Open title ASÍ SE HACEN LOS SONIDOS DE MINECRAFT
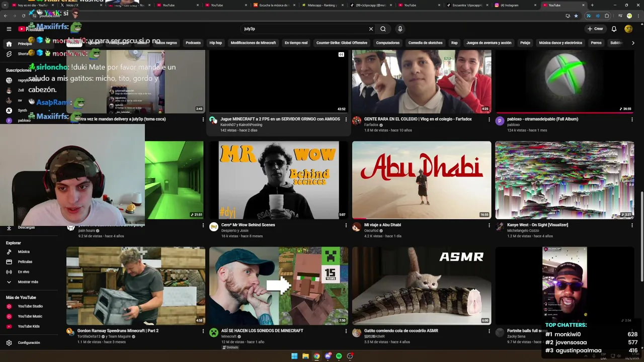This screenshot has width=644, height=362. (262, 331)
